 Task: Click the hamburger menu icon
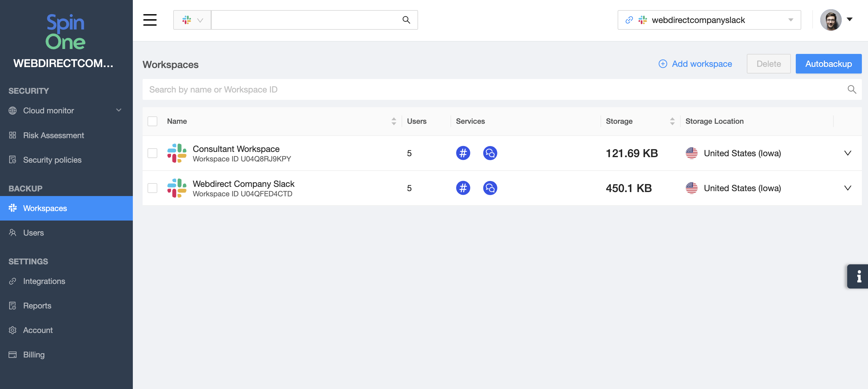pos(150,20)
